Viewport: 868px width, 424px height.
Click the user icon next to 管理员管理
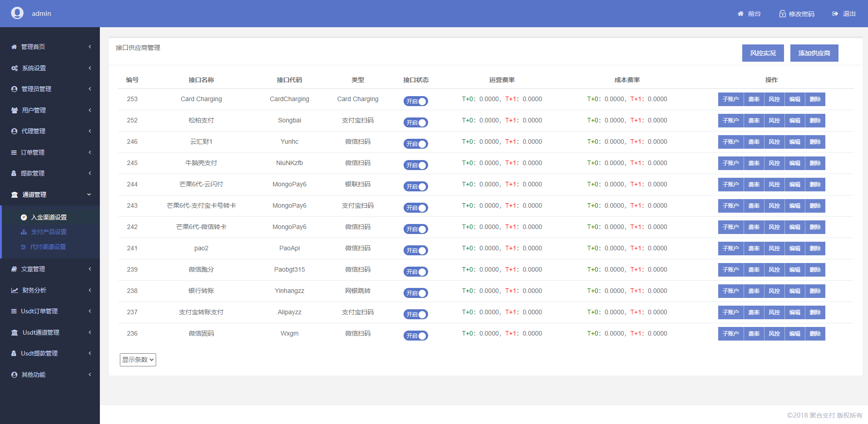14,89
